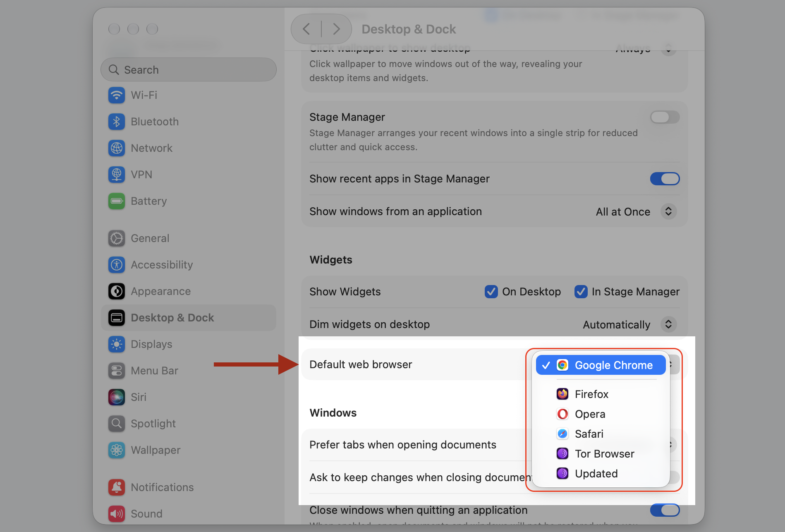Click the Notifications bell icon

(x=117, y=487)
